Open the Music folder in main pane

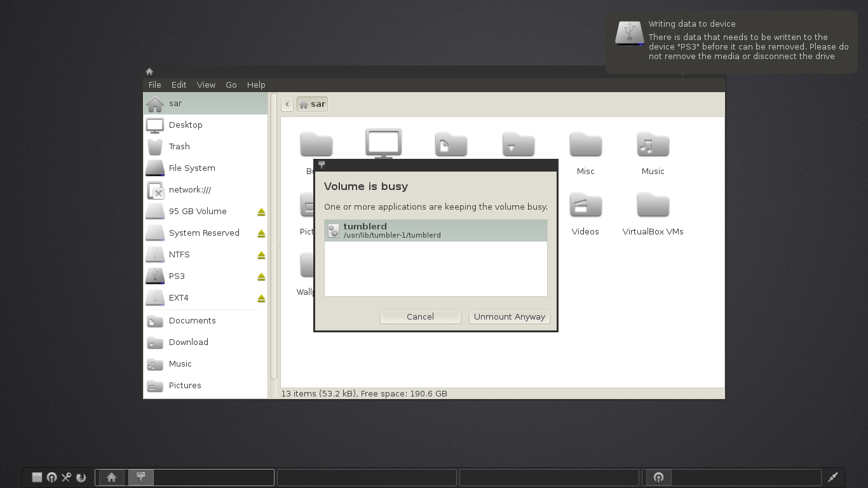pyautogui.click(x=653, y=146)
